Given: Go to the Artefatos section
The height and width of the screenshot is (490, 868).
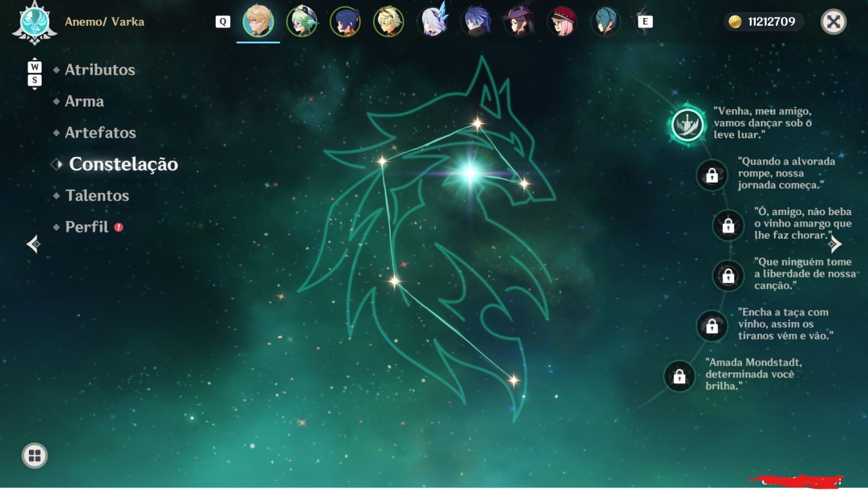Looking at the screenshot, I should (101, 133).
